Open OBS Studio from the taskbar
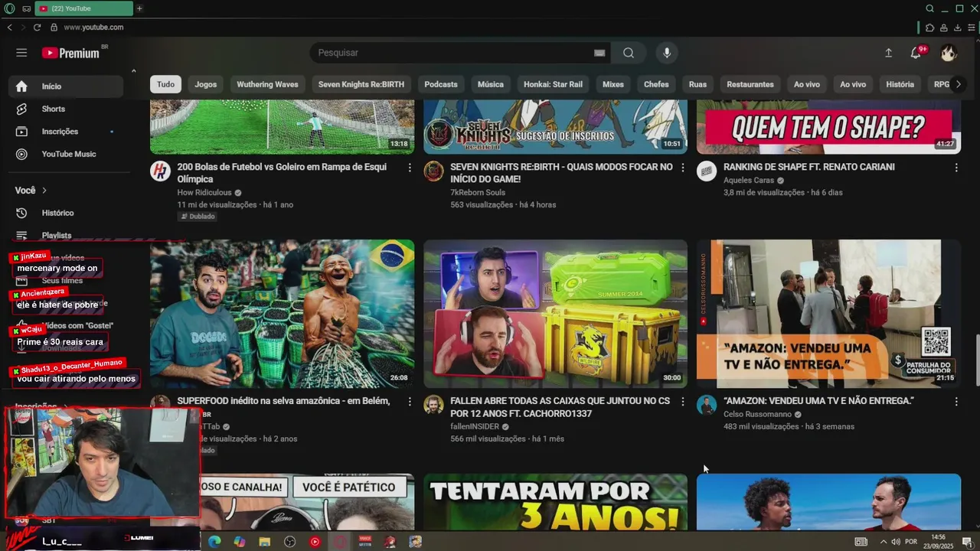The width and height of the screenshot is (980, 551). (289, 541)
